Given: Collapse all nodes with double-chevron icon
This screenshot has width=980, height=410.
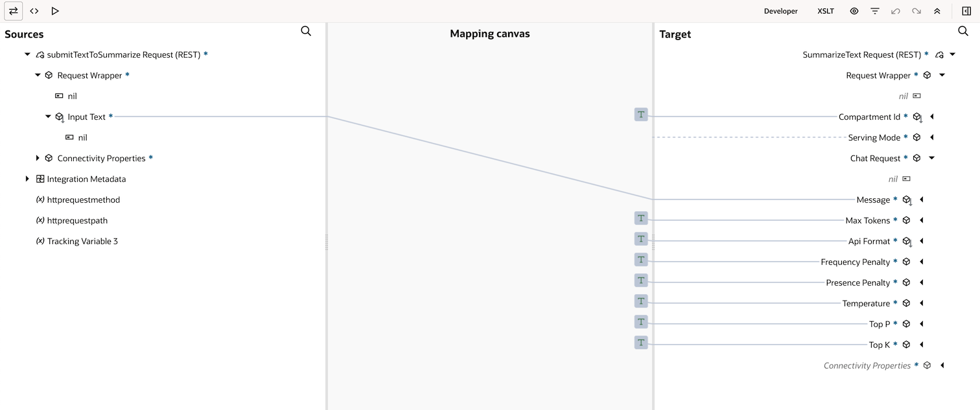Looking at the screenshot, I should coord(937,11).
